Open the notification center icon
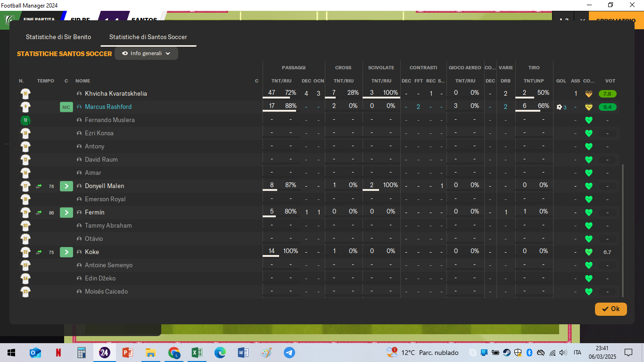The width and height of the screenshot is (644, 362). pyautogui.click(x=628, y=353)
